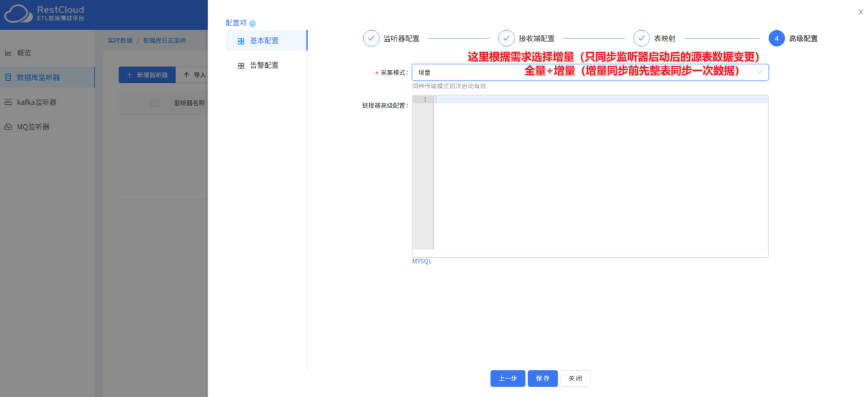
Task: Click the 新增监听器 button
Action: click(147, 75)
